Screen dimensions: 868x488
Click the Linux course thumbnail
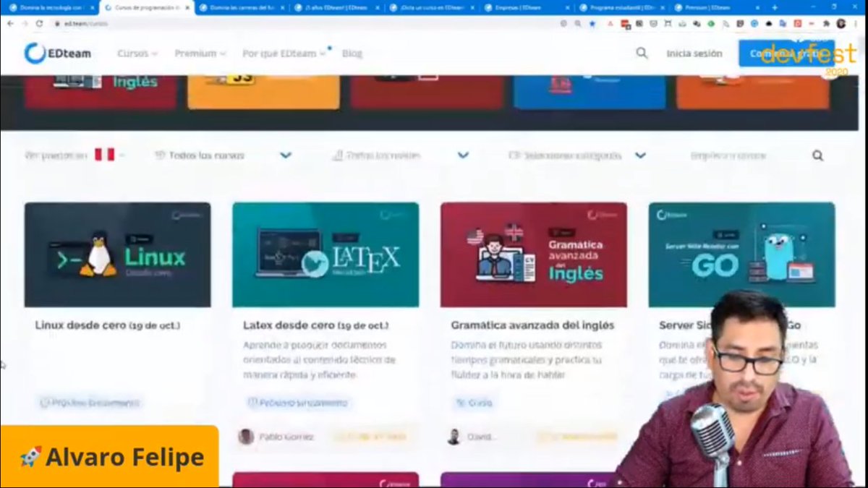pyautogui.click(x=117, y=254)
